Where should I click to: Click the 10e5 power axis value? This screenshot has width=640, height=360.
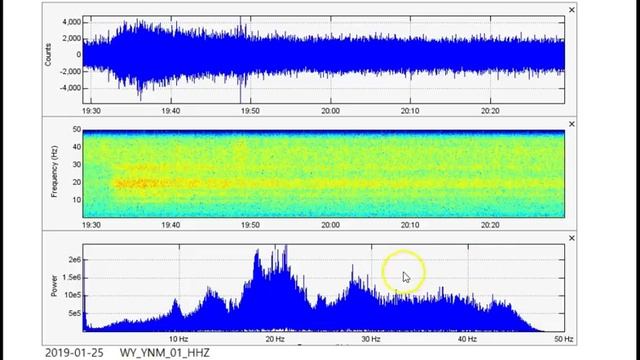pos(73,296)
